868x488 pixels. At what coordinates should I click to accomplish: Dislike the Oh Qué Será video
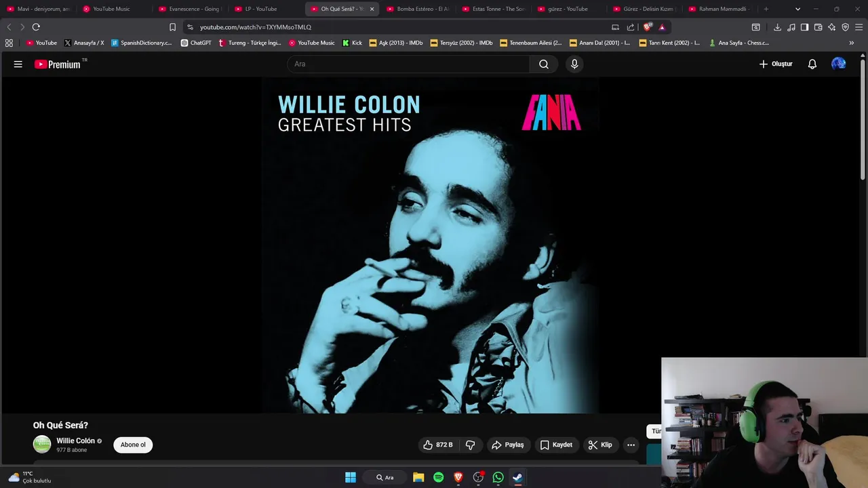point(470,445)
